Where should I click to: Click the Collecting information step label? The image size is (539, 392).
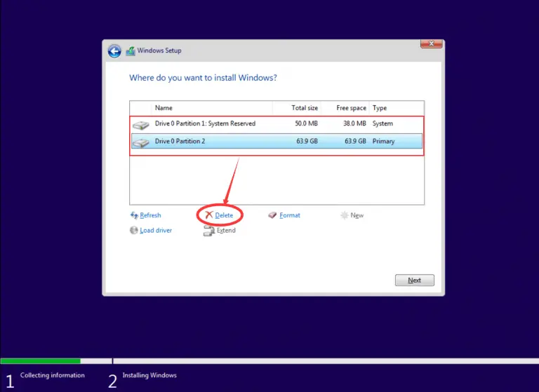tap(52, 375)
